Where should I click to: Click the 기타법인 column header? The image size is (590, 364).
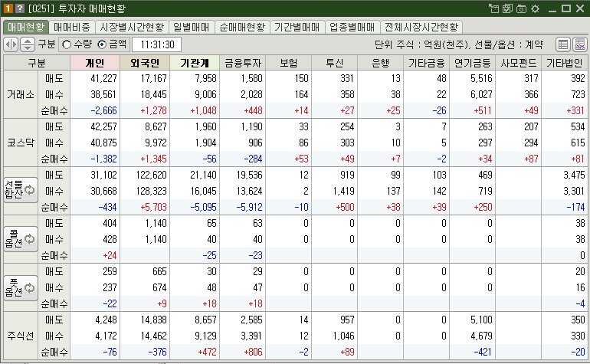(x=565, y=63)
